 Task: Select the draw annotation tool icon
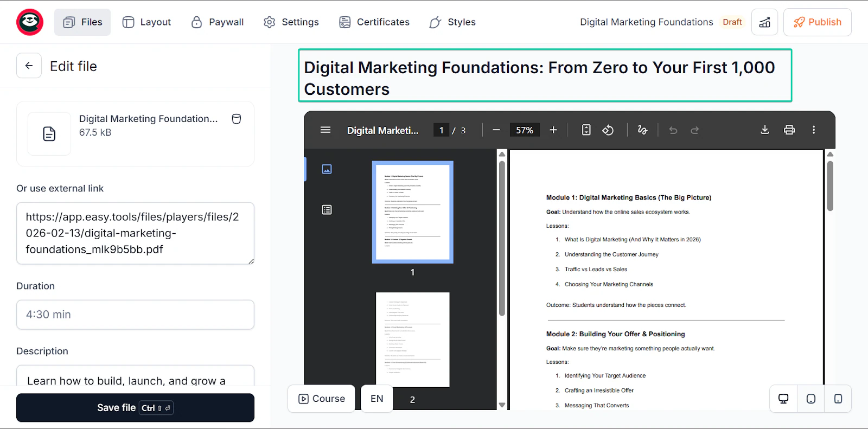click(x=642, y=130)
